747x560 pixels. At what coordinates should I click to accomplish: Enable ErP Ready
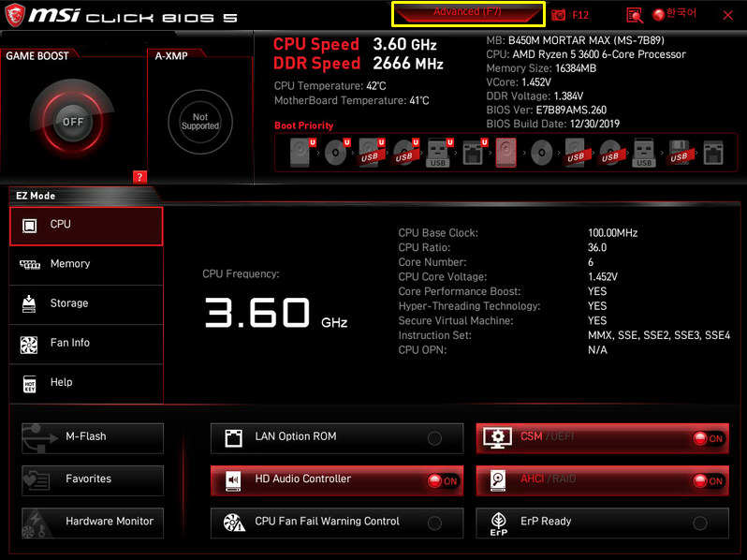[x=602, y=523]
